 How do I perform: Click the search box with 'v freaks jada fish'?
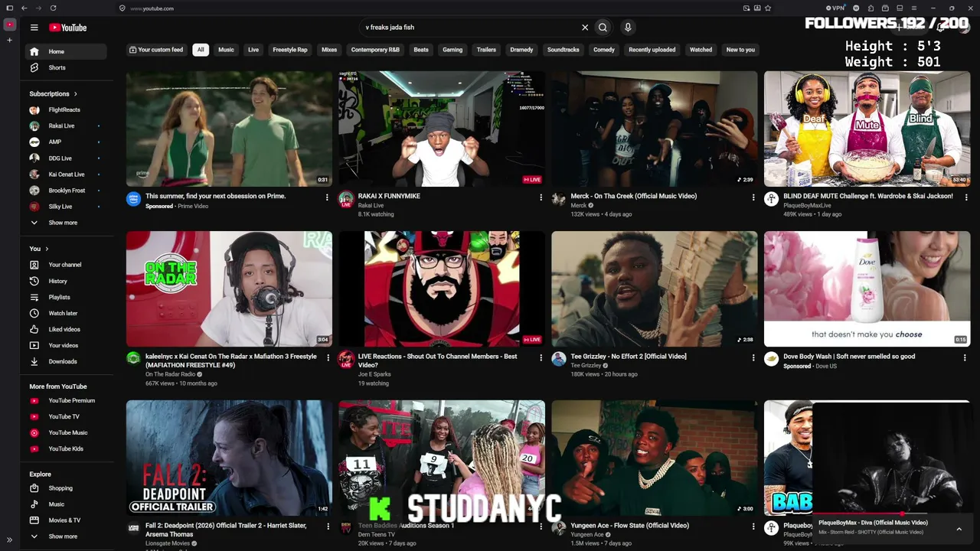click(x=469, y=28)
